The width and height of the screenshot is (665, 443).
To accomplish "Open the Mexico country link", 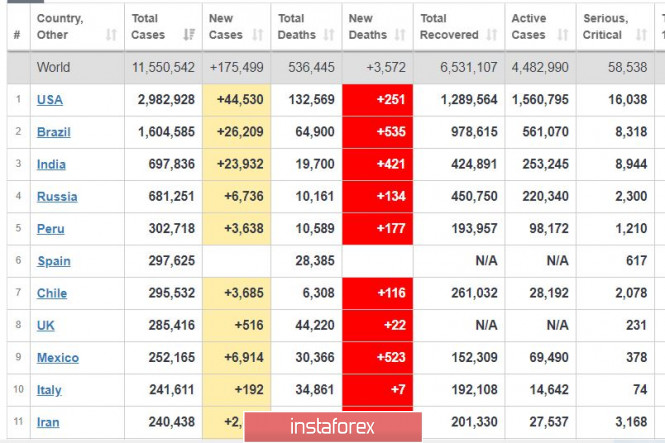I will tap(57, 358).
